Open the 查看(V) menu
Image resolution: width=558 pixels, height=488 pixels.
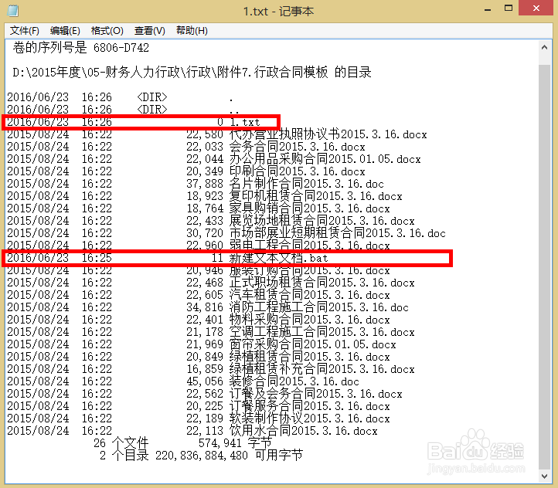pos(149,31)
